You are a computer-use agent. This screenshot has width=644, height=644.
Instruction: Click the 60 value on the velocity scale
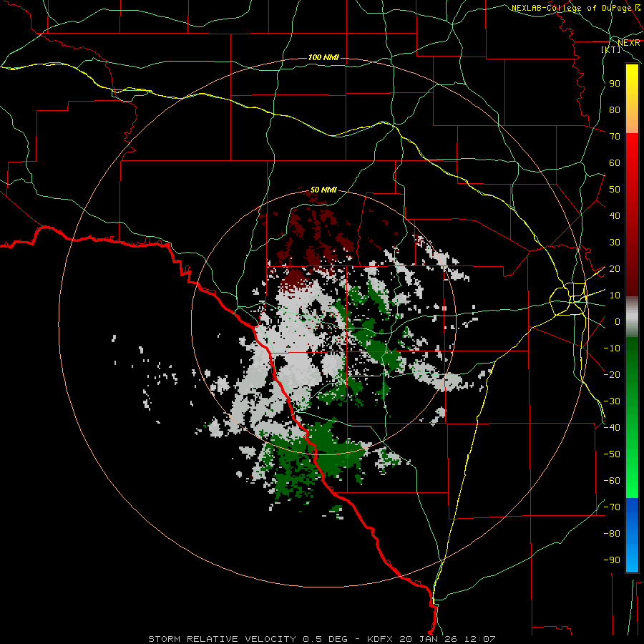(x=615, y=163)
